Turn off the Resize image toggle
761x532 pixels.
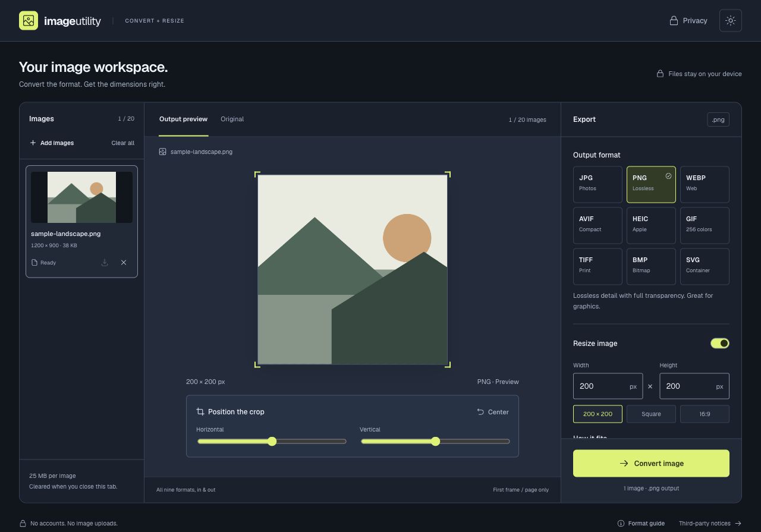(720, 344)
